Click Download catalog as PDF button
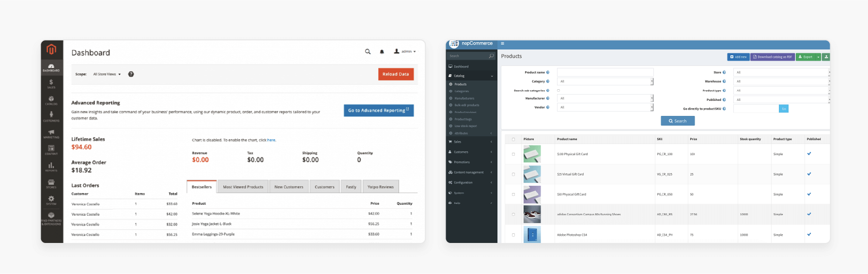Screen dimensions: 868x274 [773, 57]
